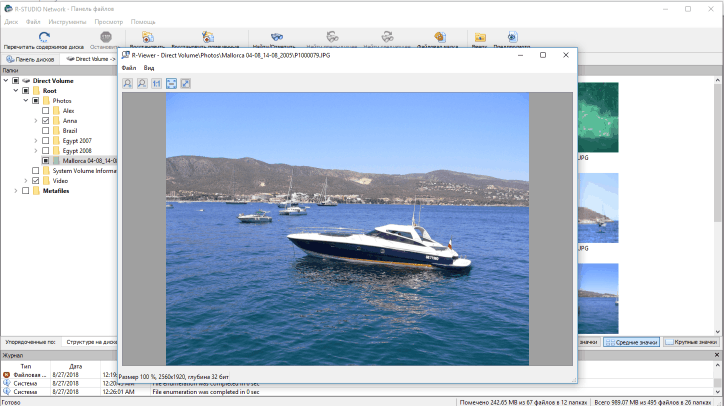
Task: Open the Инструменты menu
Action: click(67, 22)
